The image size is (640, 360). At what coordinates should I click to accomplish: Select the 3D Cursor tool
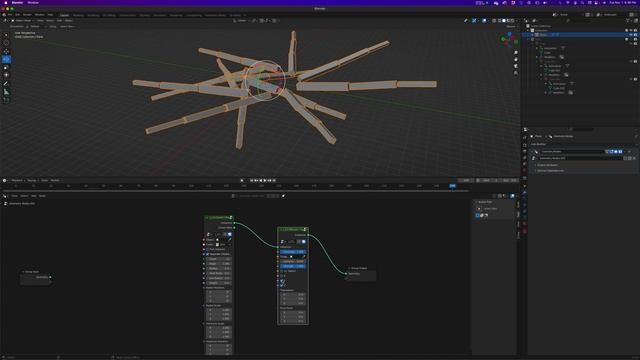6,43
